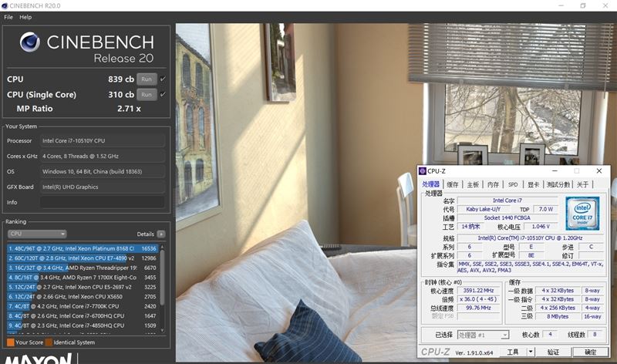Image resolution: width=617 pixels, height=364 pixels.
Task: Click the Socket 1440 FCBGA field
Action: [507, 217]
